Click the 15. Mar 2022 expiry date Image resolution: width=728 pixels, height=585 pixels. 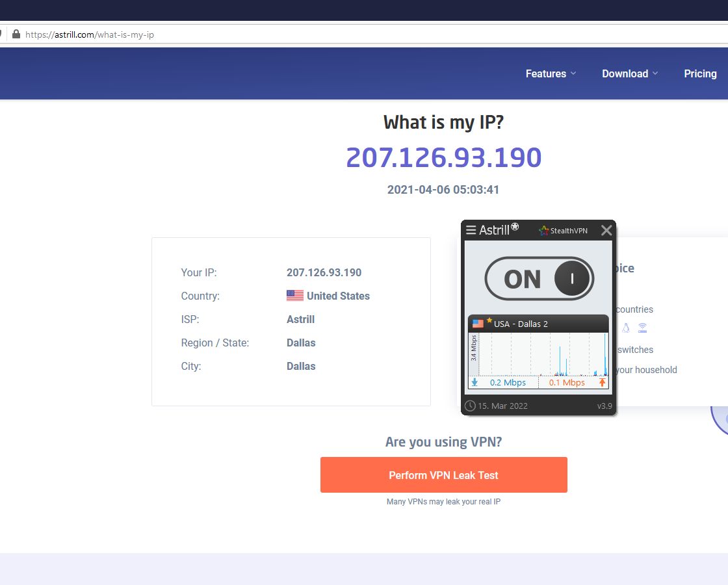point(503,406)
